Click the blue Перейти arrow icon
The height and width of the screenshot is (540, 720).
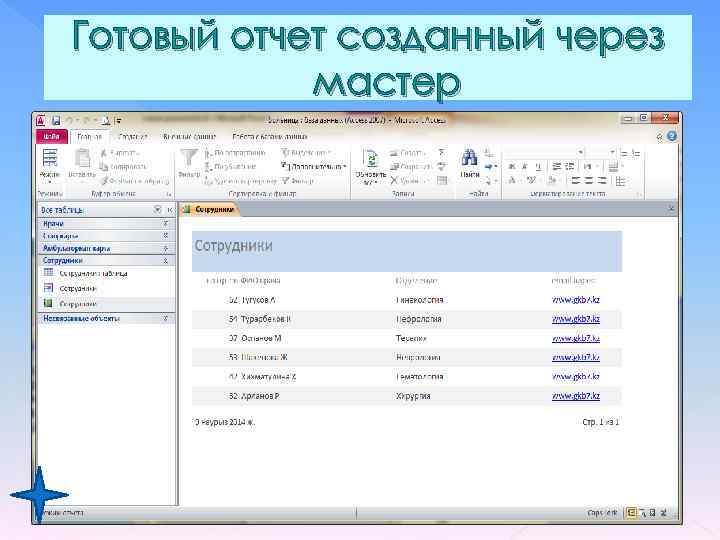coord(489,166)
